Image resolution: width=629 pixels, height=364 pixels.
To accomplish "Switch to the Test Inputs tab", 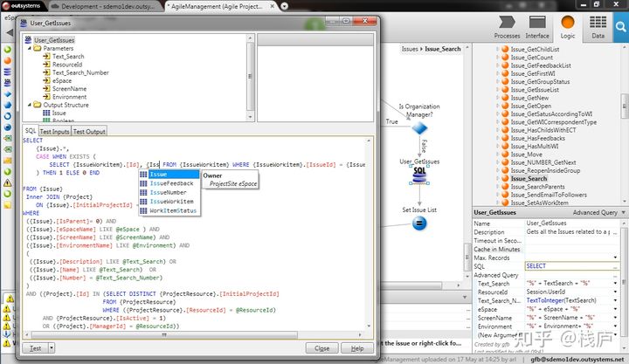I will pyautogui.click(x=54, y=132).
